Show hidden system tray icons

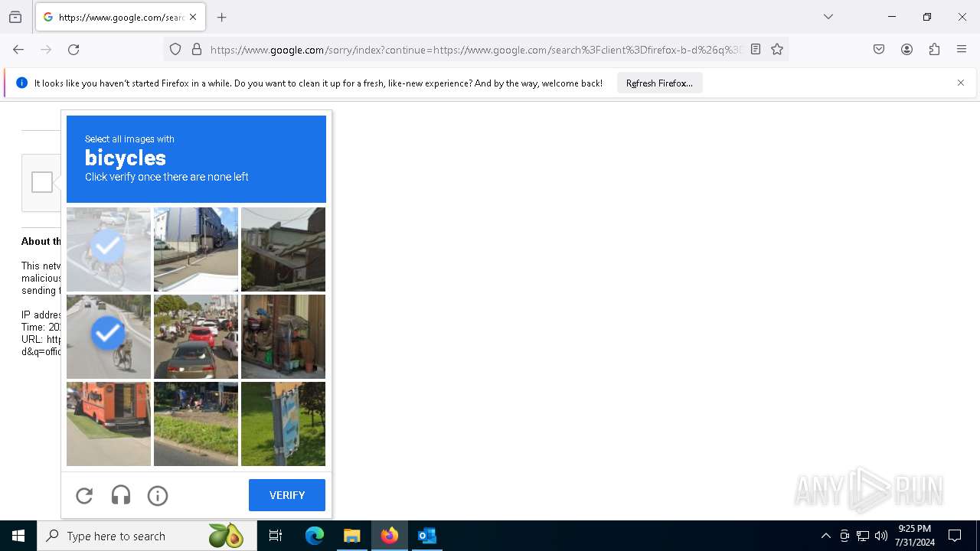coord(825,536)
